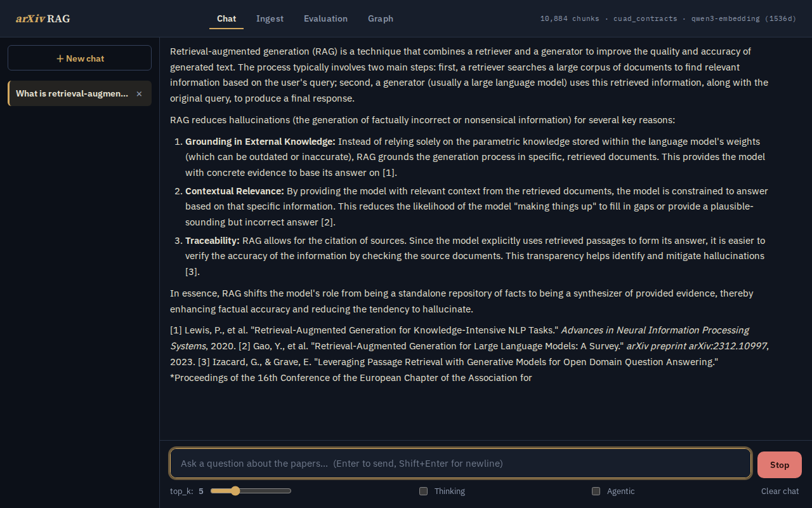
Task: Stop the response generation
Action: [x=780, y=465]
